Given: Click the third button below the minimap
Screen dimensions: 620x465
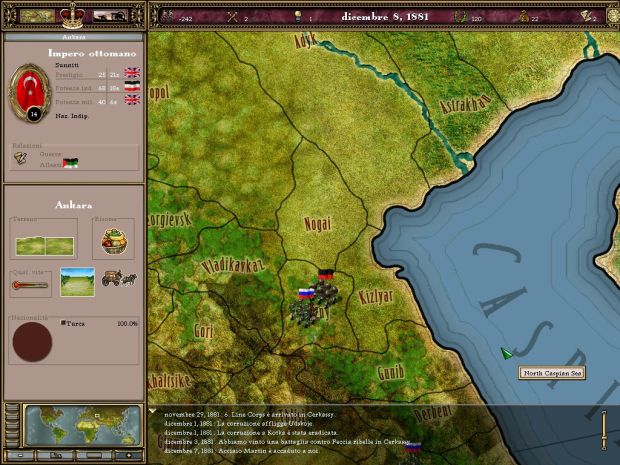Looking at the screenshot, I should click(x=93, y=456).
